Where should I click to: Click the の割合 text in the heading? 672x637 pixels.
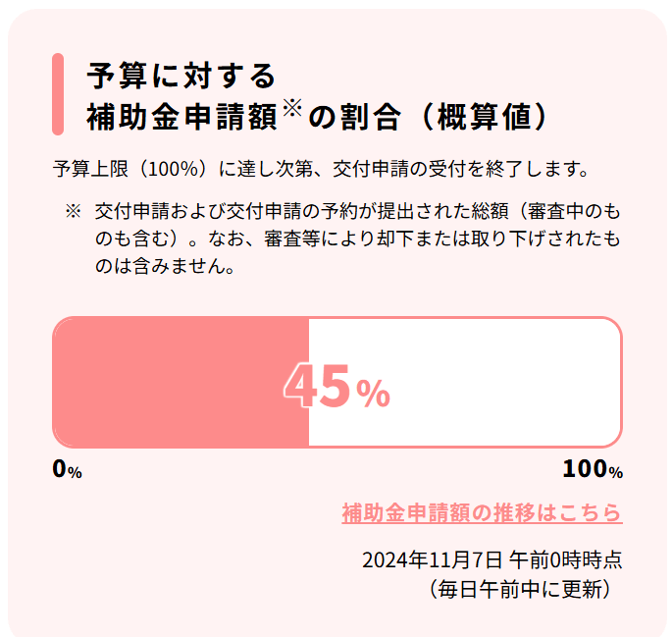355,117
